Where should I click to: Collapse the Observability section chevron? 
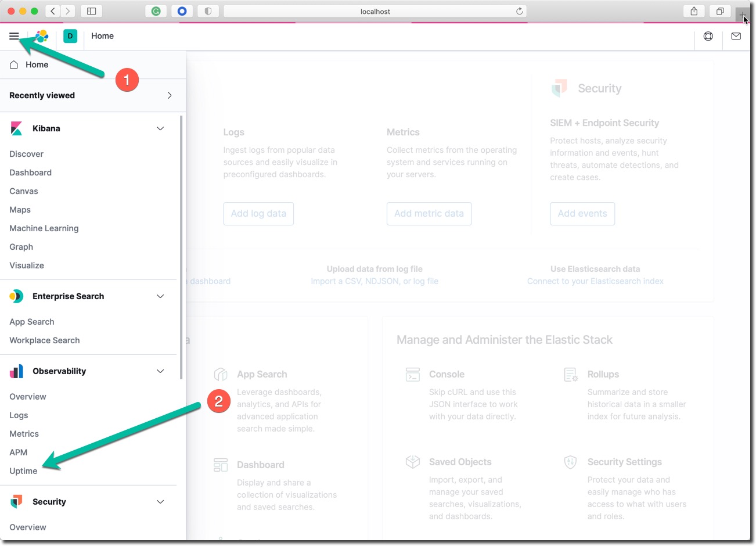160,371
